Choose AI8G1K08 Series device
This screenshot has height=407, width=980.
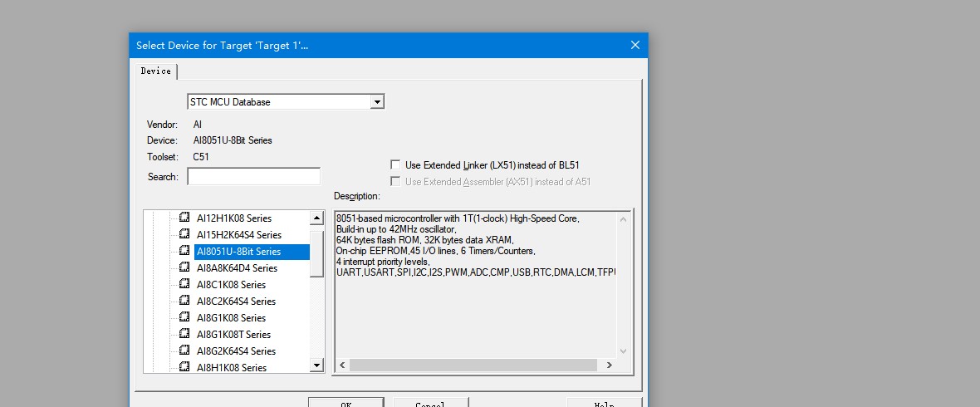click(x=231, y=317)
